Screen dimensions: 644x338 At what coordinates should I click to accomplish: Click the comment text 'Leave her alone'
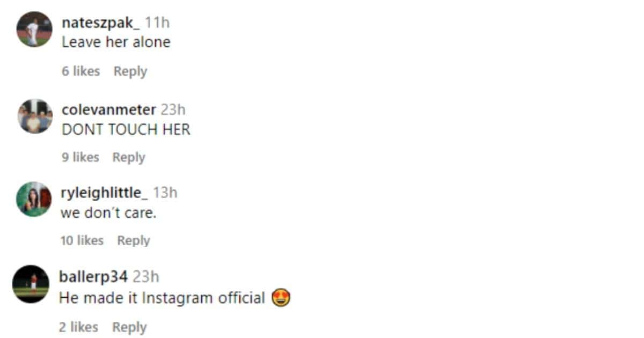coord(116,42)
